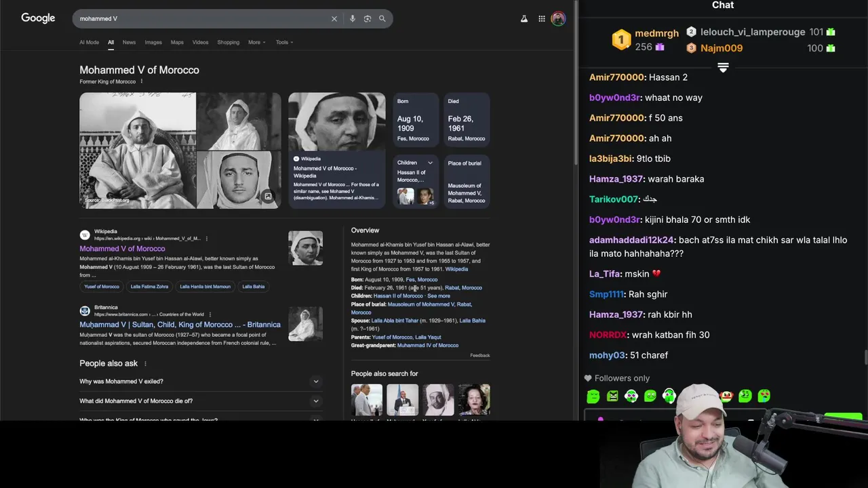
Task: Open more options for the Wikipedia result
Action: [x=206, y=239]
